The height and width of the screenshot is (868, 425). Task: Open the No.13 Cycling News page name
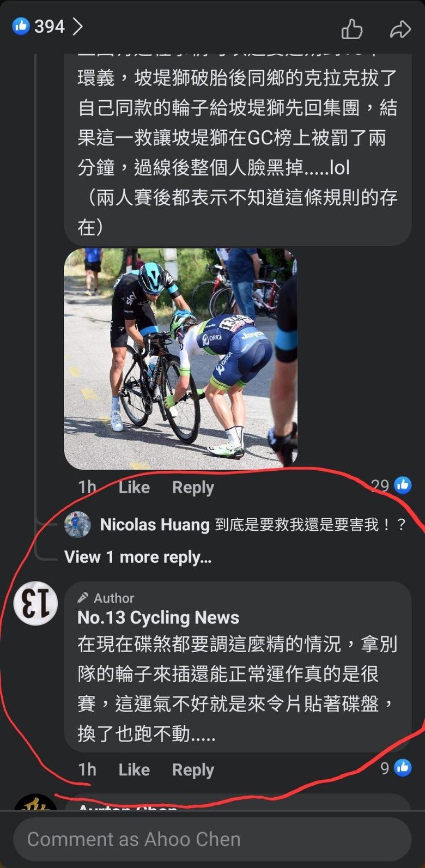(158, 617)
